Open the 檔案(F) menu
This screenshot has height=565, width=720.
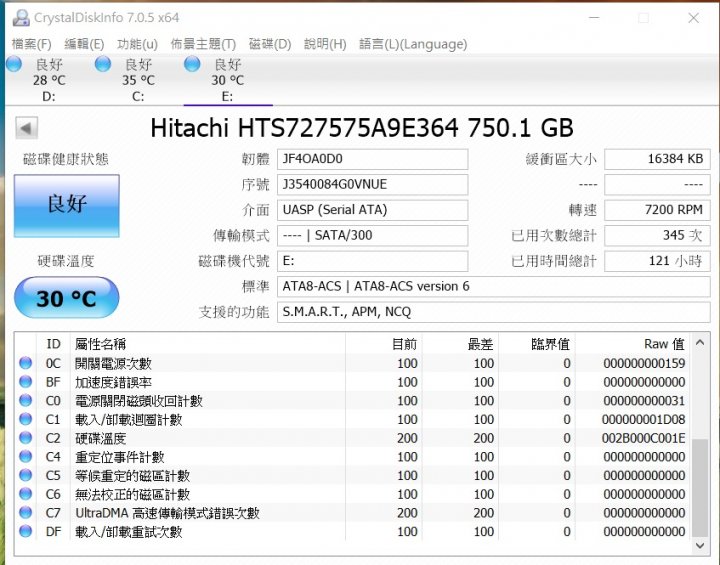[31, 44]
